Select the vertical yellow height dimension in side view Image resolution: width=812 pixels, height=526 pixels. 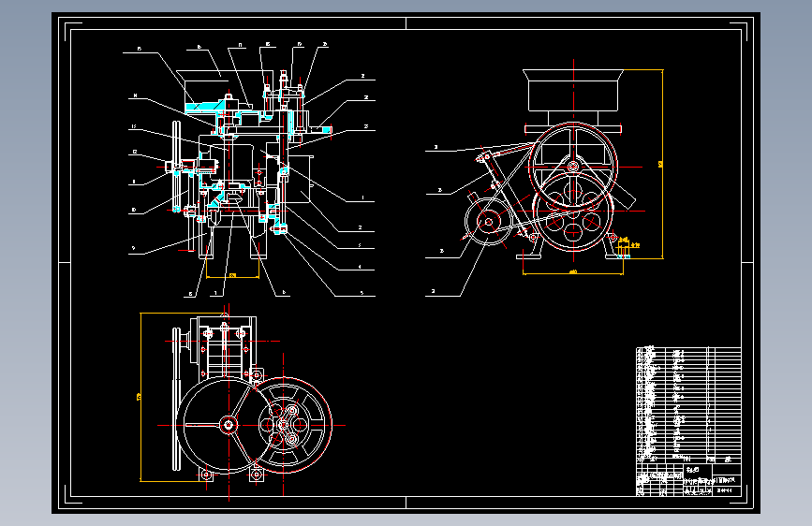click(x=661, y=164)
